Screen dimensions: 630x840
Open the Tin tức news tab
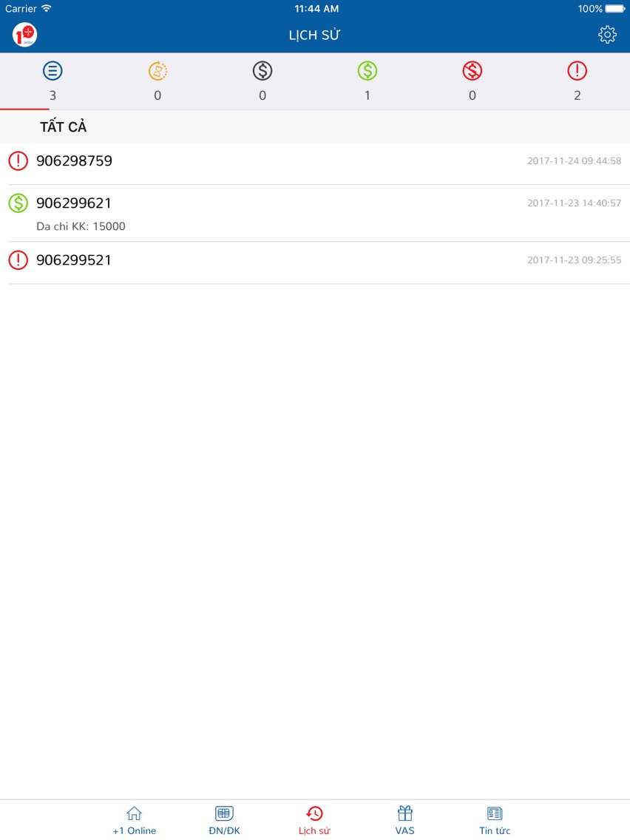tap(495, 821)
